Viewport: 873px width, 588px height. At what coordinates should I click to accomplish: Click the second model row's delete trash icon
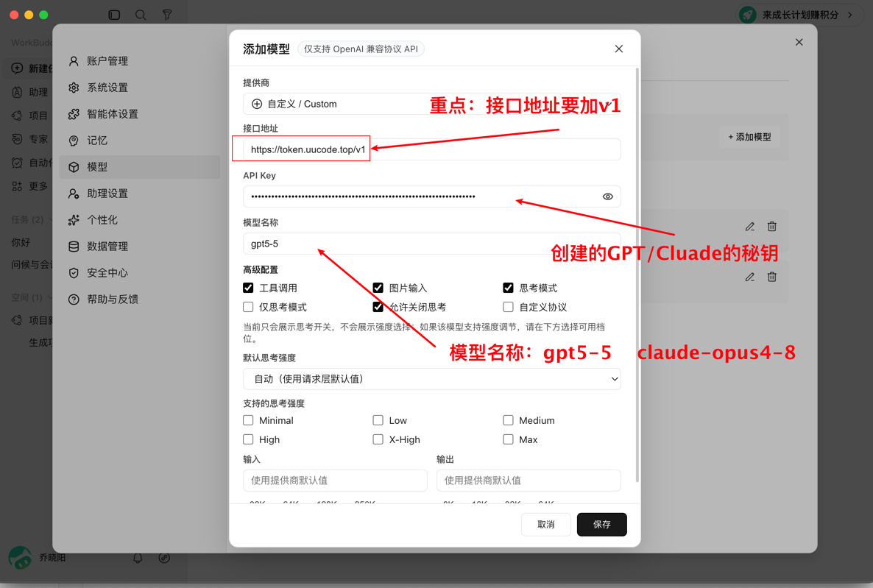click(x=771, y=277)
